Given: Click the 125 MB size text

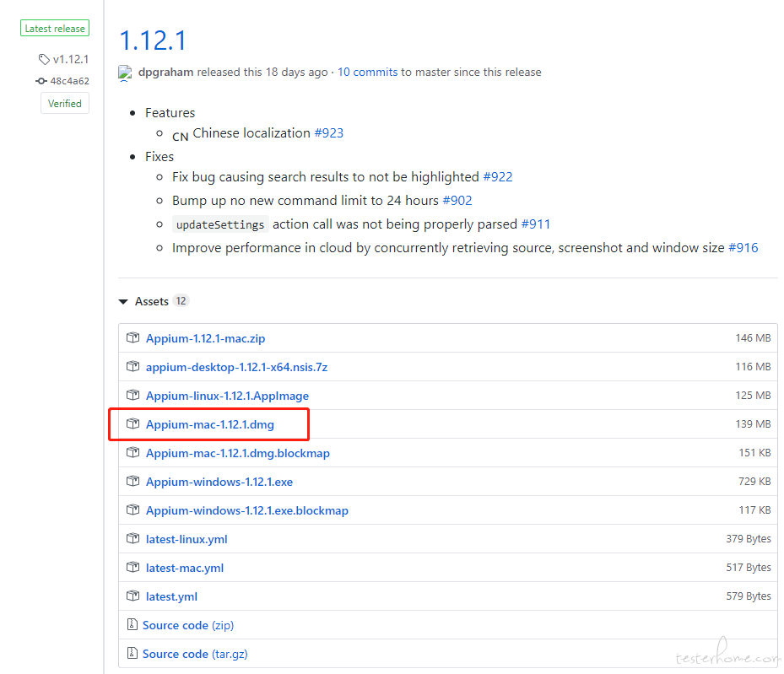Looking at the screenshot, I should tap(753, 396).
